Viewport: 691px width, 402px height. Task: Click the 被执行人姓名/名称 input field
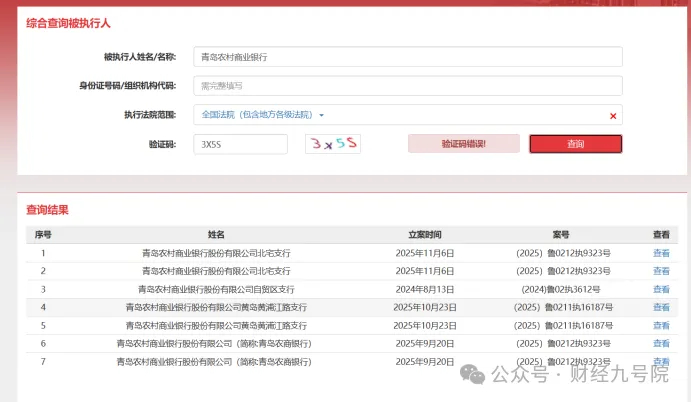coord(408,57)
